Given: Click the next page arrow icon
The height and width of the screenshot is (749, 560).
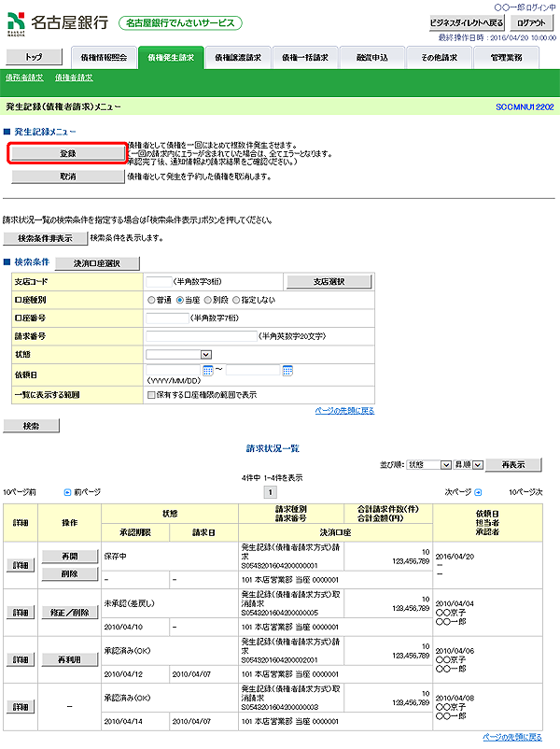Looking at the screenshot, I should (478, 492).
